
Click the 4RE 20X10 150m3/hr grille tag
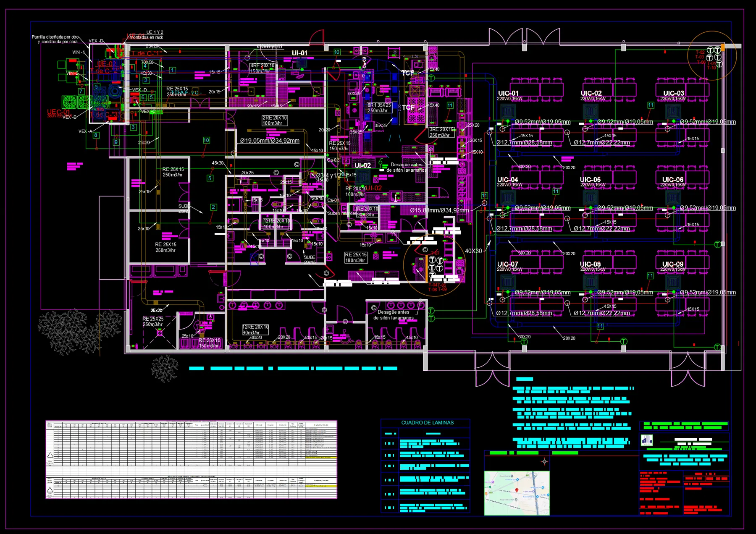click(262, 68)
